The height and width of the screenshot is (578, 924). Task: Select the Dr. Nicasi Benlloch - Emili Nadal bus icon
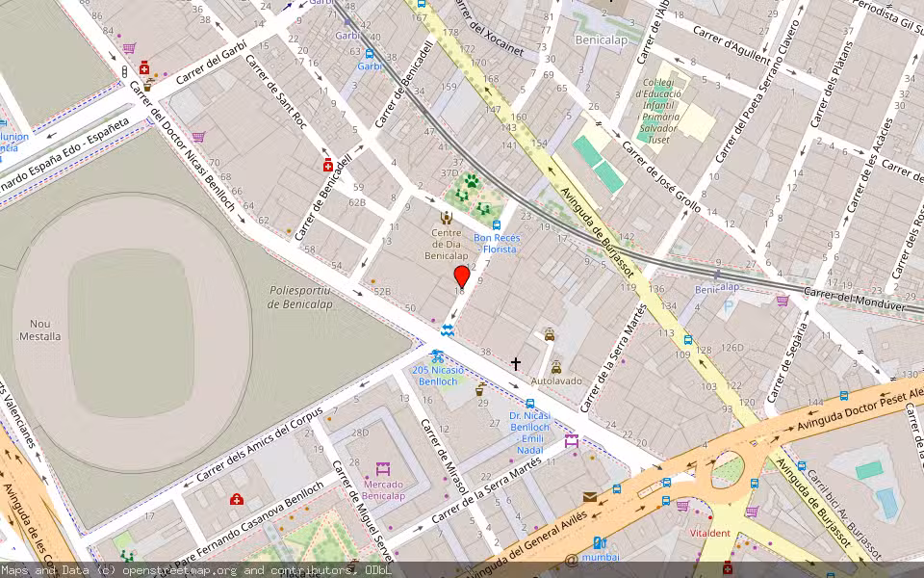point(529,404)
